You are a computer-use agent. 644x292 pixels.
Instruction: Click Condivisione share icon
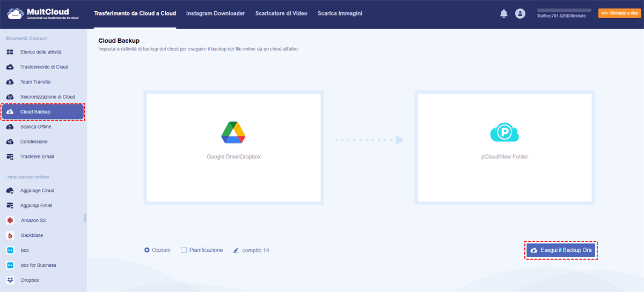tap(10, 142)
